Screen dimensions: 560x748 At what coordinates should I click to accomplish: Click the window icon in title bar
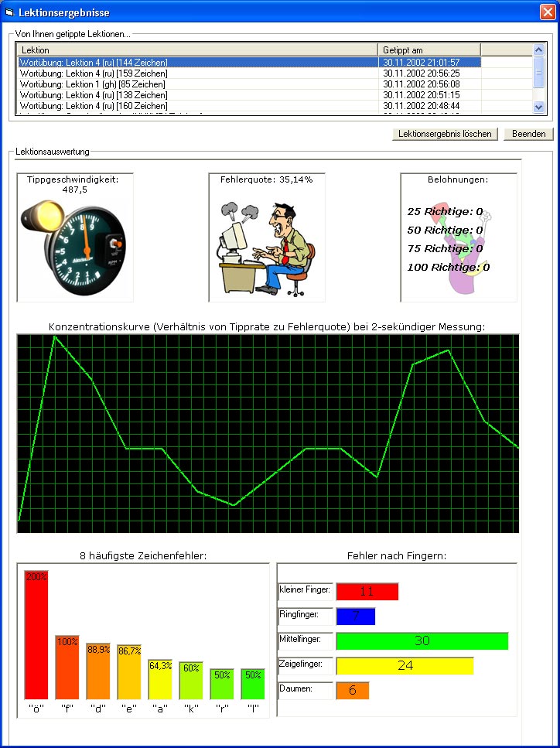(x=9, y=12)
